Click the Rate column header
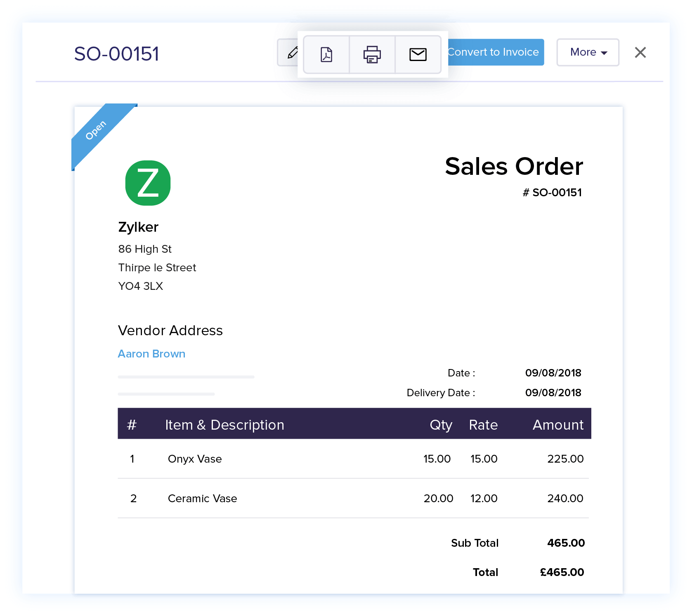The height and width of the screenshot is (616, 692). pyautogui.click(x=483, y=425)
